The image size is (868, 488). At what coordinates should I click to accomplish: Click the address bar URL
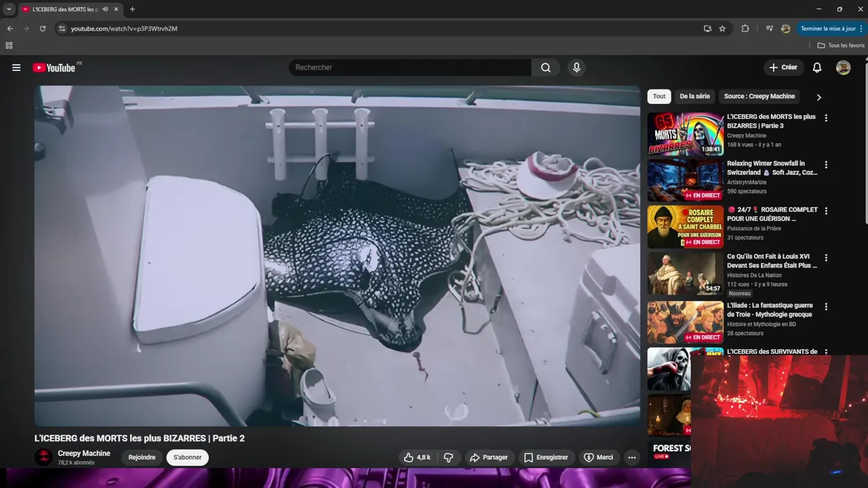click(124, 28)
